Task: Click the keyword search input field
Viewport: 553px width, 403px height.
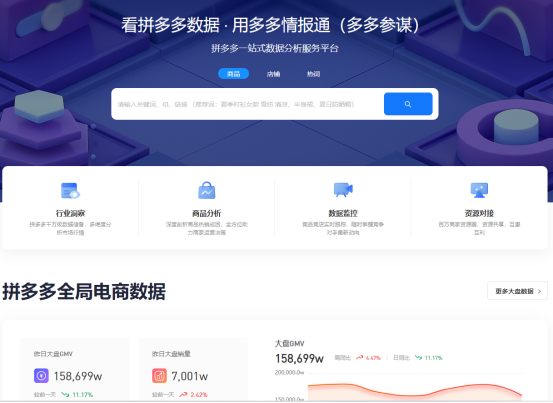Action: pyautogui.click(x=247, y=104)
